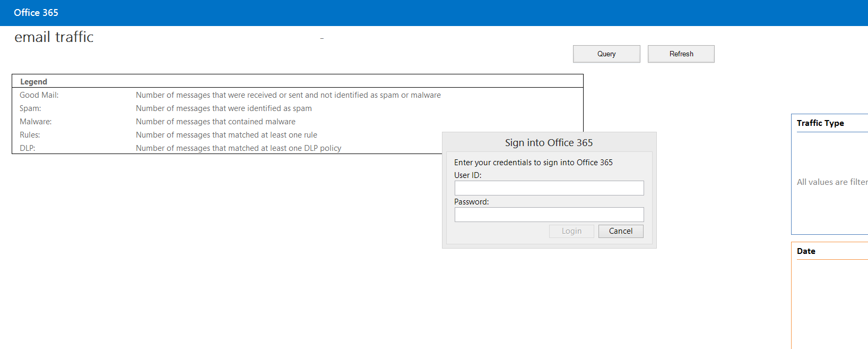Image resolution: width=868 pixels, height=349 pixels.
Task: Click the Query button
Action: pyautogui.click(x=606, y=54)
